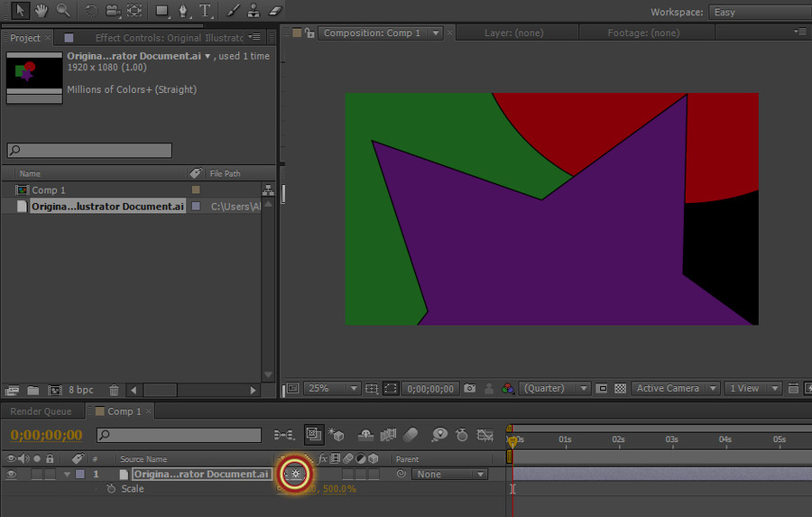Toggle continuously rasterize switch for the layer
The height and width of the screenshot is (517, 812).
(295, 474)
